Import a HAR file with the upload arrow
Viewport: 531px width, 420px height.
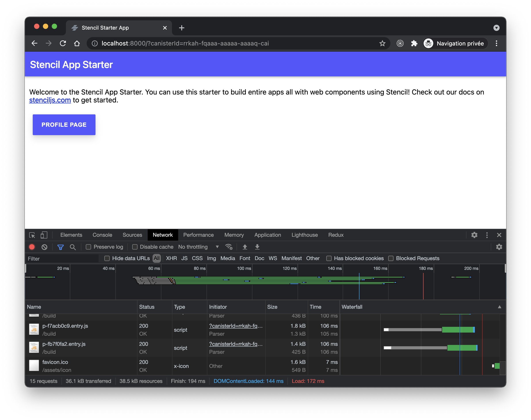[245, 247]
